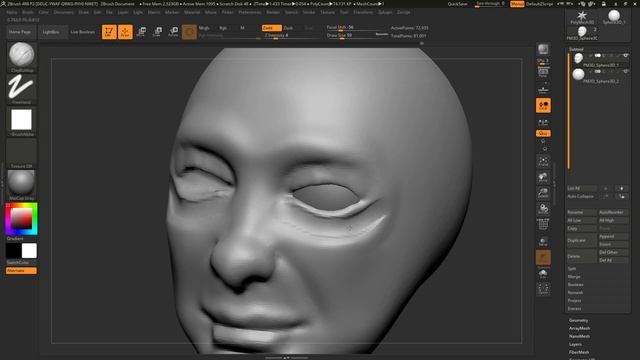Open the Freehand stroke type picker
This screenshot has height=360, width=640.
[21, 87]
